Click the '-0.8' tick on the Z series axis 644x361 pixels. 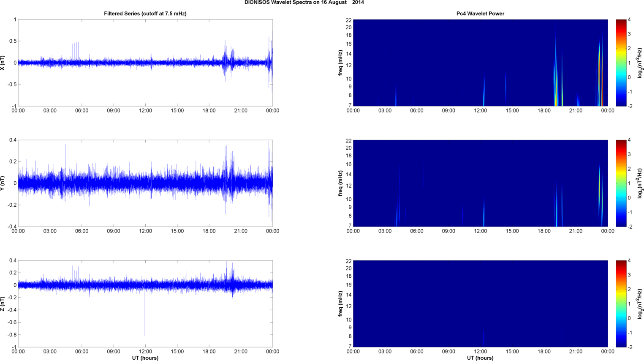(12, 335)
